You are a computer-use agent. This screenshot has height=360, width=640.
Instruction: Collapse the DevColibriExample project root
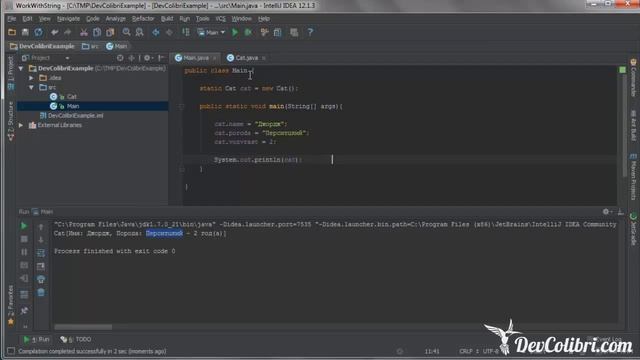(21, 68)
